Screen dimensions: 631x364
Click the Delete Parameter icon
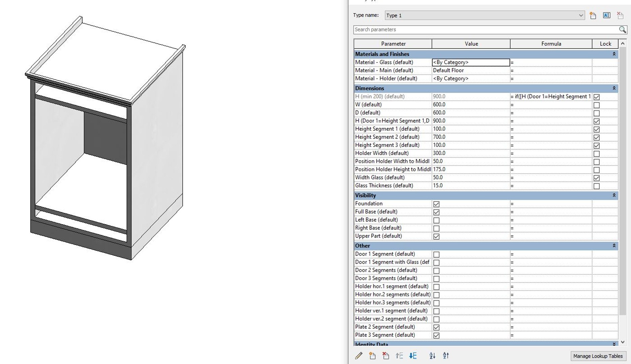click(386, 356)
